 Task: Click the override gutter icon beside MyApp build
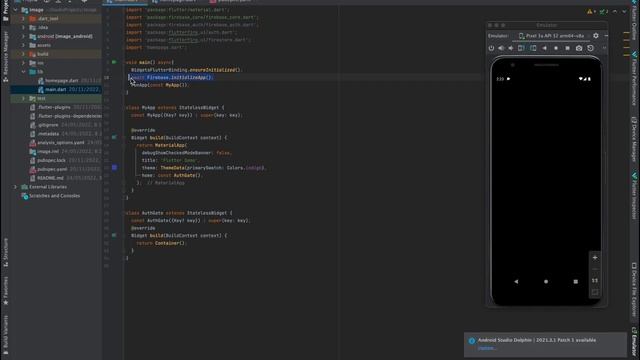tap(114, 138)
